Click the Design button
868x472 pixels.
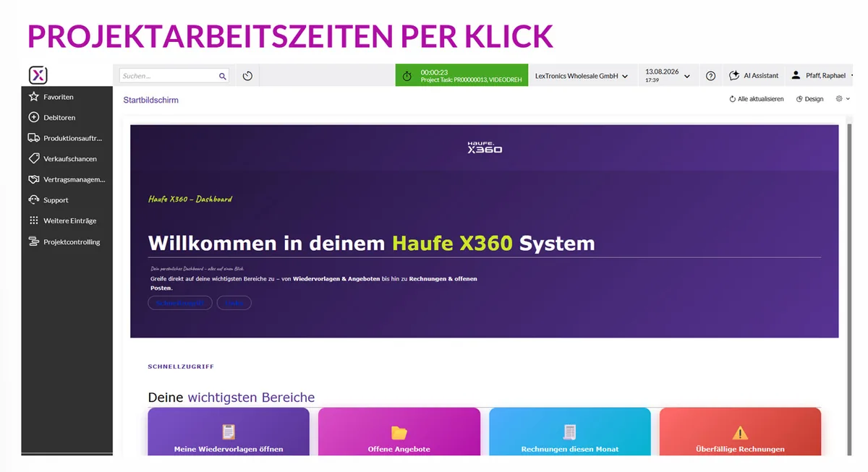point(809,99)
